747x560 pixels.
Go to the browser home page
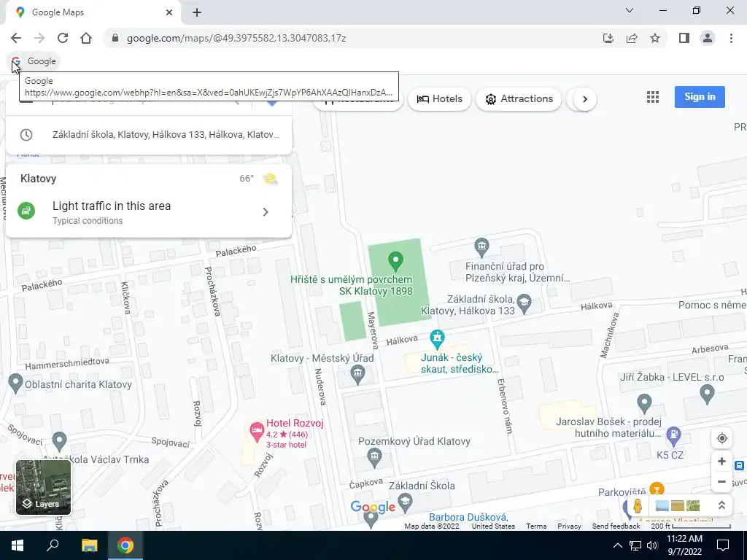[x=86, y=38]
